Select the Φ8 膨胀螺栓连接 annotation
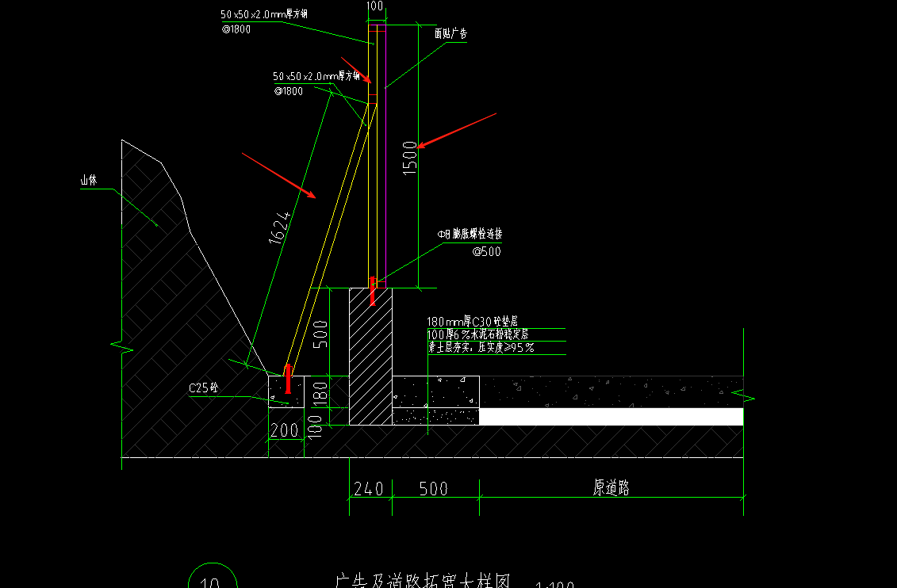 [470, 234]
